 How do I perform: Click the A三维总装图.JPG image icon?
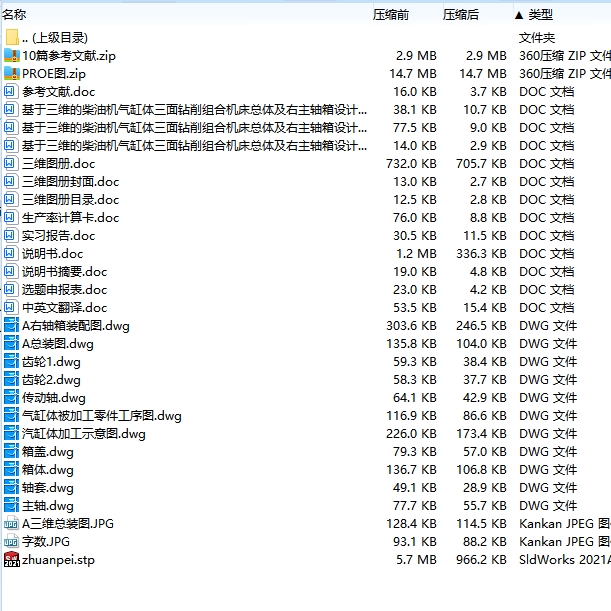11,523
